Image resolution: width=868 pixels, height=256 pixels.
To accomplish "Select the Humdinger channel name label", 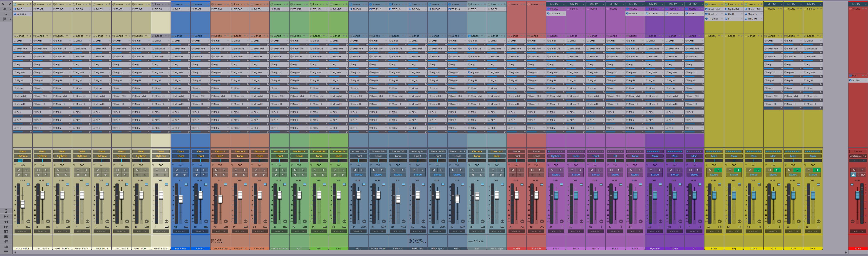I will pyautogui.click(x=497, y=249).
